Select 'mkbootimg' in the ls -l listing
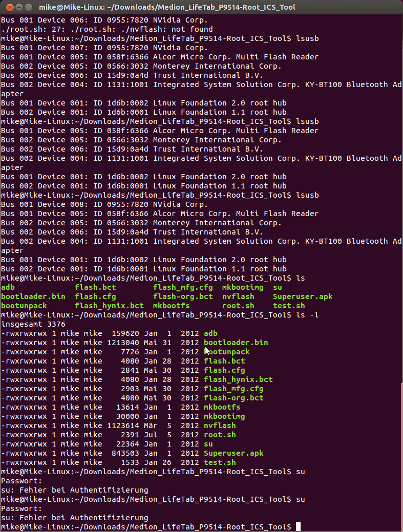Viewport: 403px width, 532px height. coord(224,416)
